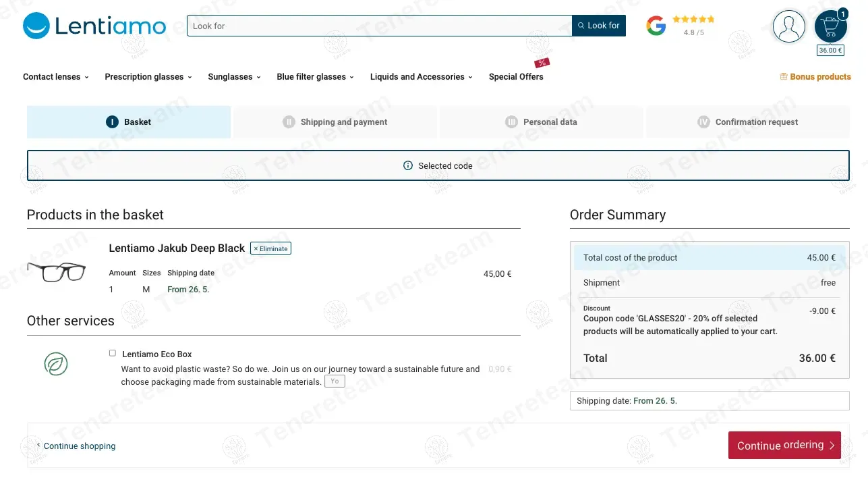Click the green Eco Box leaf icon
Viewport: 868px width, 480px height.
56,364
